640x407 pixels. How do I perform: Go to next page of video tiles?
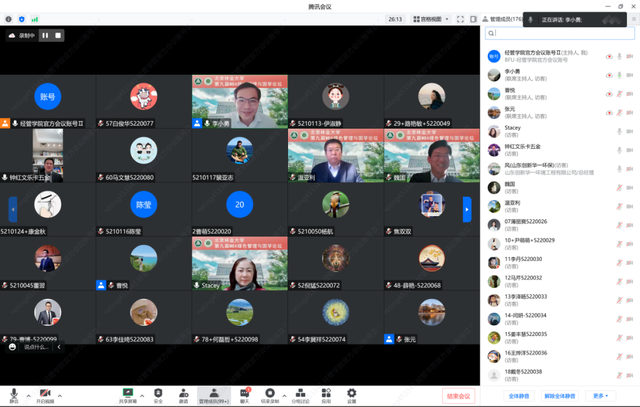click(467, 209)
